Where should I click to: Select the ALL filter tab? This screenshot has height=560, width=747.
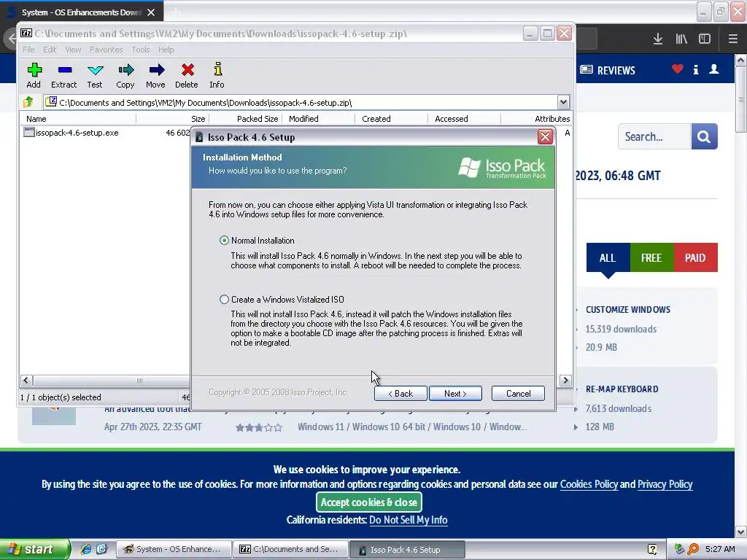[608, 257]
